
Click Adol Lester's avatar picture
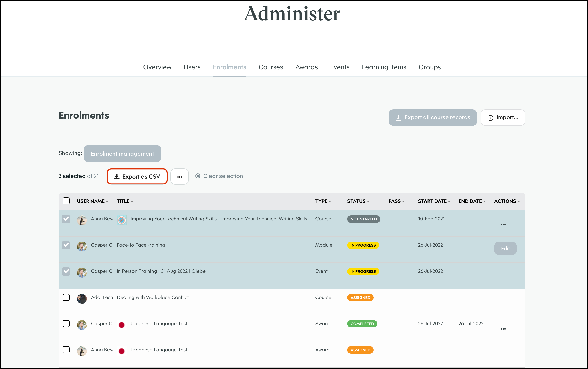click(x=82, y=298)
